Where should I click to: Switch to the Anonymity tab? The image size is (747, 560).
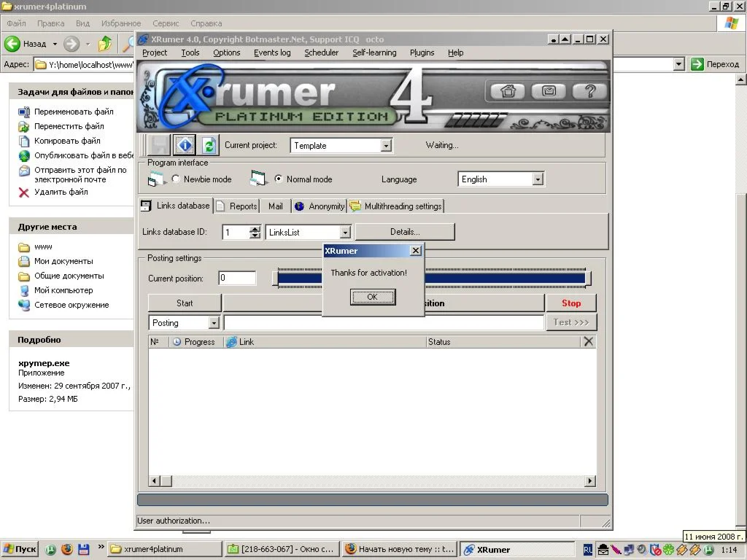point(320,206)
